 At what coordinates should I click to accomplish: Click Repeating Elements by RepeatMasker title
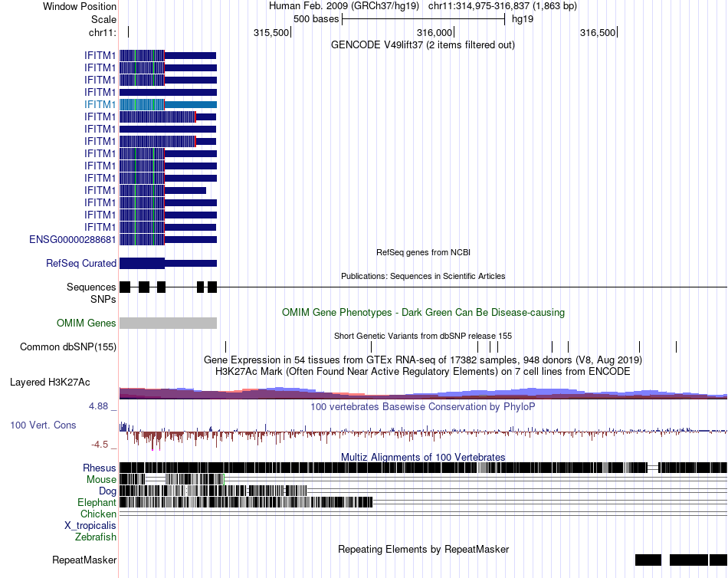pyautogui.click(x=423, y=549)
